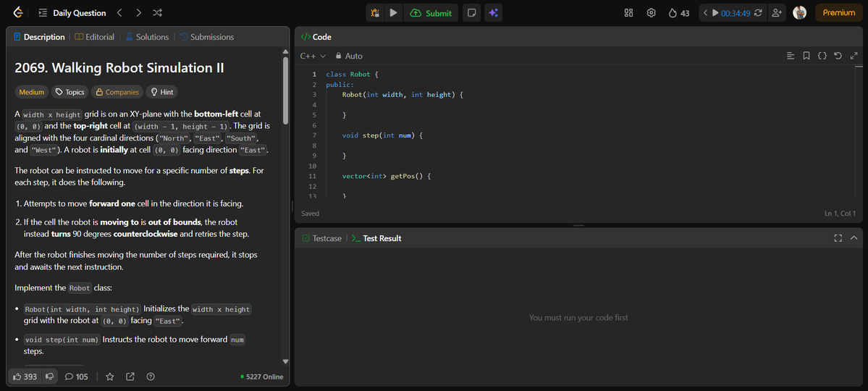Viewport: 868px width, 391px height.
Task: Click the Premium button
Action: (x=838, y=13)
